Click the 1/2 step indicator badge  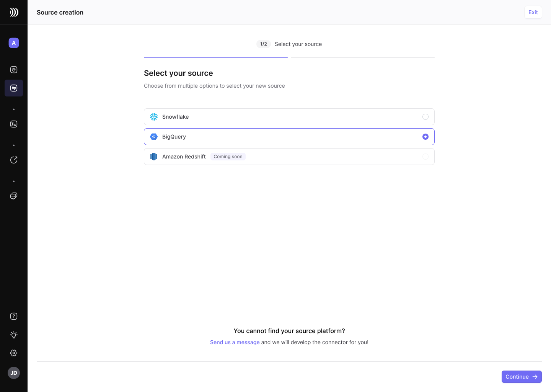(x=263, y=44)
